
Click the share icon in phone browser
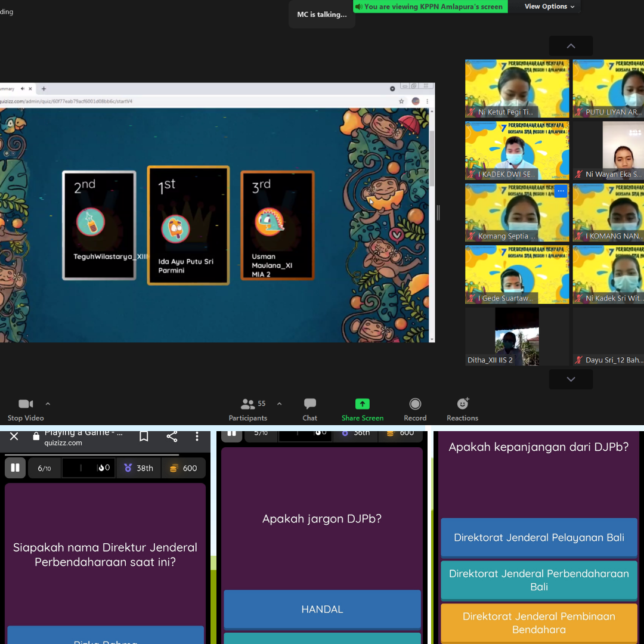[x=172, y=436]
